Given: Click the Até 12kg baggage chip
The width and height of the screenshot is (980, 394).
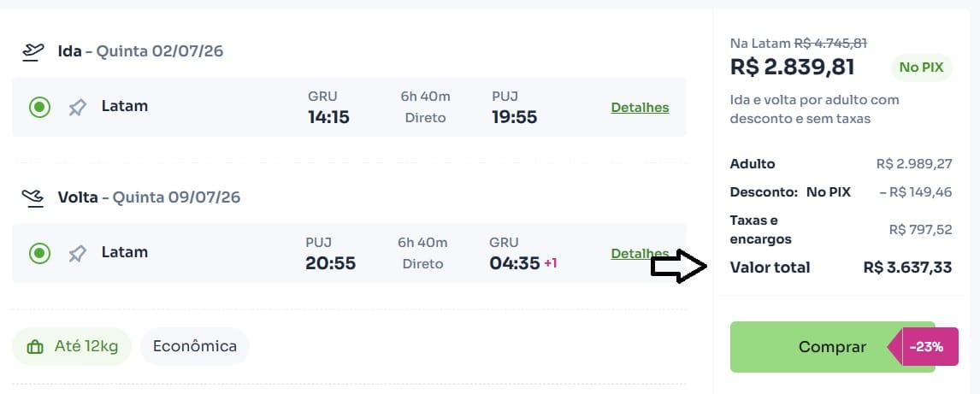Looking at the screenshot, I should tap(71, 347).
